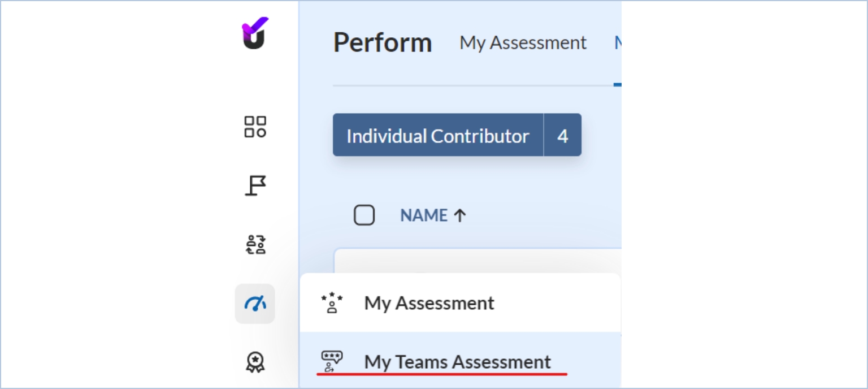Select the cut-off tab right of My Assessment
The width and height of the screenshot is (868, 389).
coord(618,43)
